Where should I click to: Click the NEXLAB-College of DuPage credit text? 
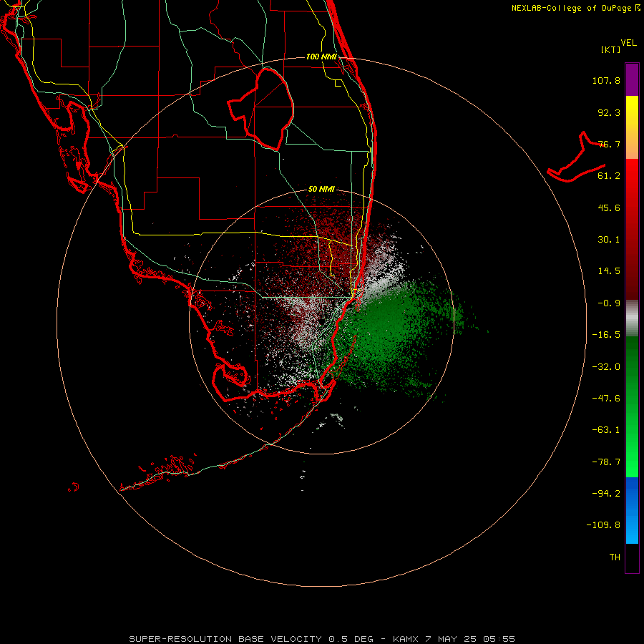pyautogui.click(x=575, y=8)
